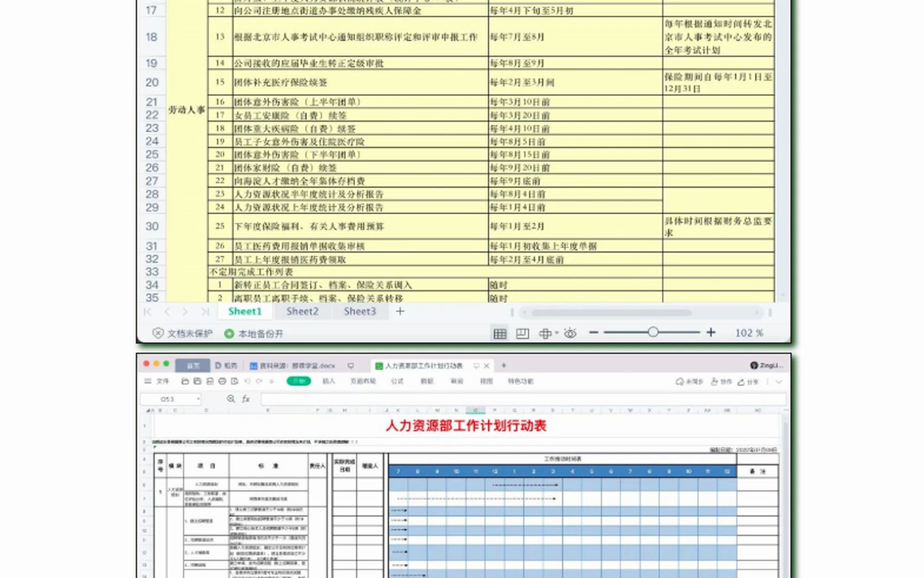
Task: Select cell 不定期完成工作列表
Action: click(435, 272)
